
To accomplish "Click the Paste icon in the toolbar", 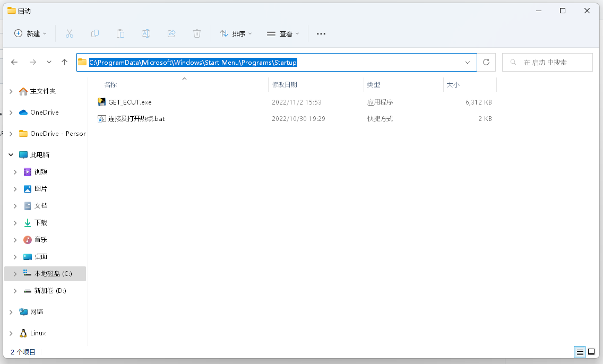I will [x=120, y=33].
